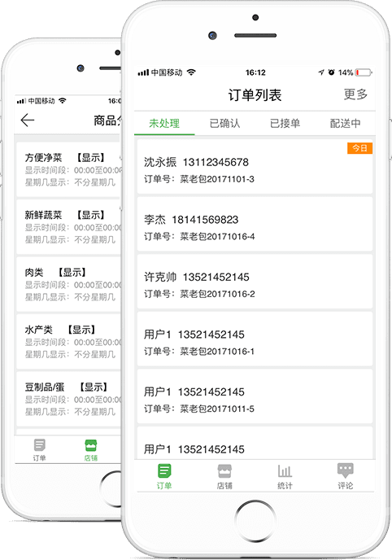Viewport: 392px width, 560px height.
Task: Open the 店铺 shop icon on front phone
Action: click(x=224, y=471)
